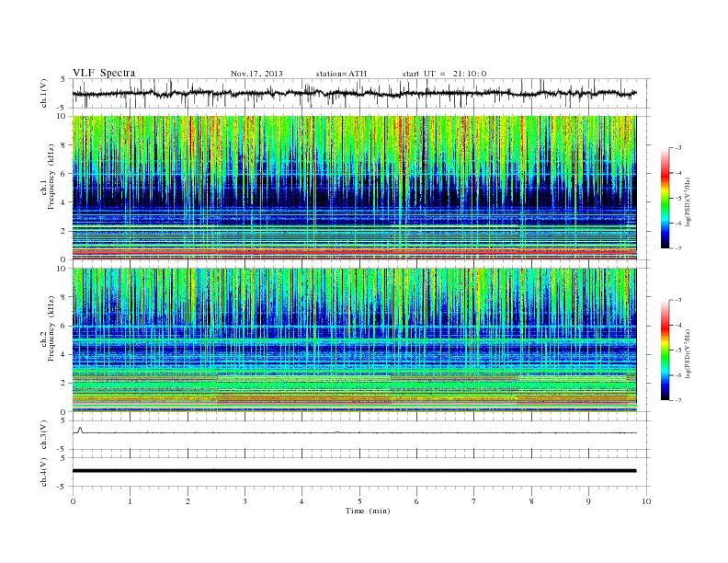
Task: Click the "4" tick on the time axis
Action: [301, 501]
